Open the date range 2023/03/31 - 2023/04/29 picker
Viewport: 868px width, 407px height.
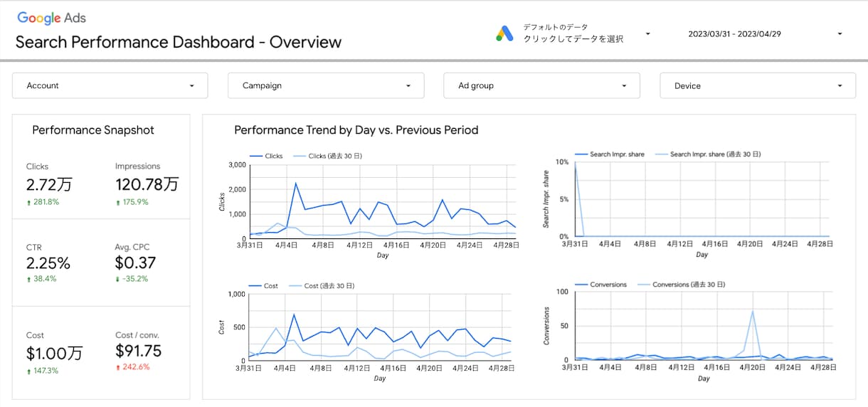pos(765,33)
